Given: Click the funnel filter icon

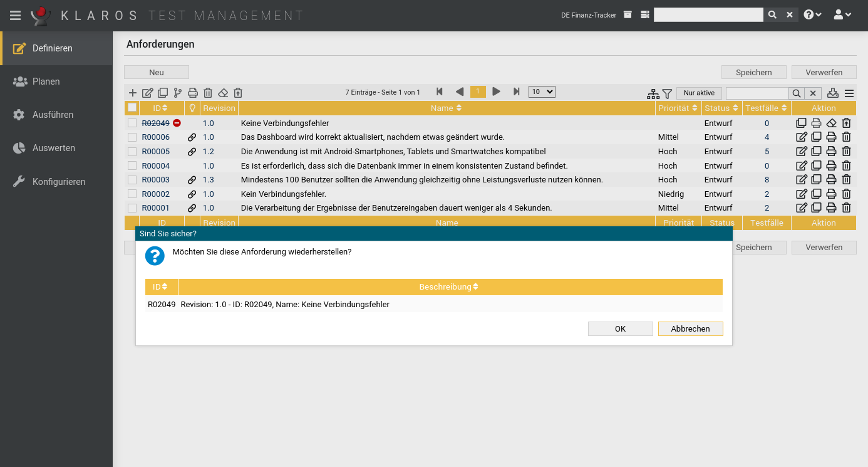Looking at the screenshot, I should pos(667,93).
